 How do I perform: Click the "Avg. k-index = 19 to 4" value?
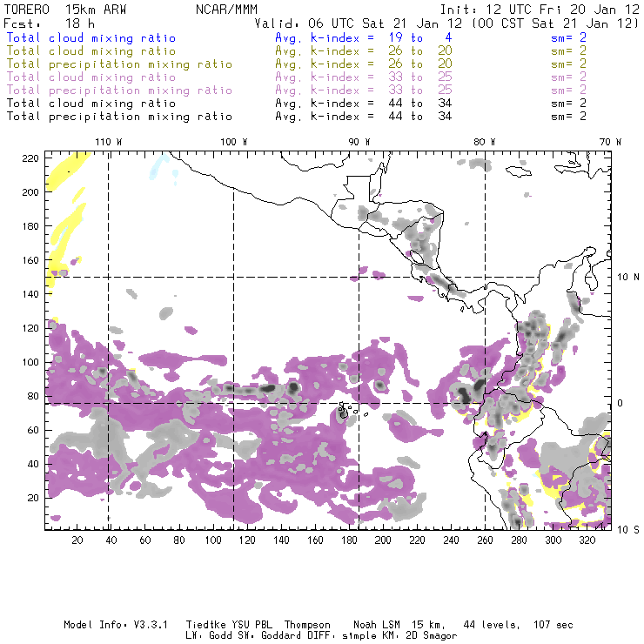point(364,38)
